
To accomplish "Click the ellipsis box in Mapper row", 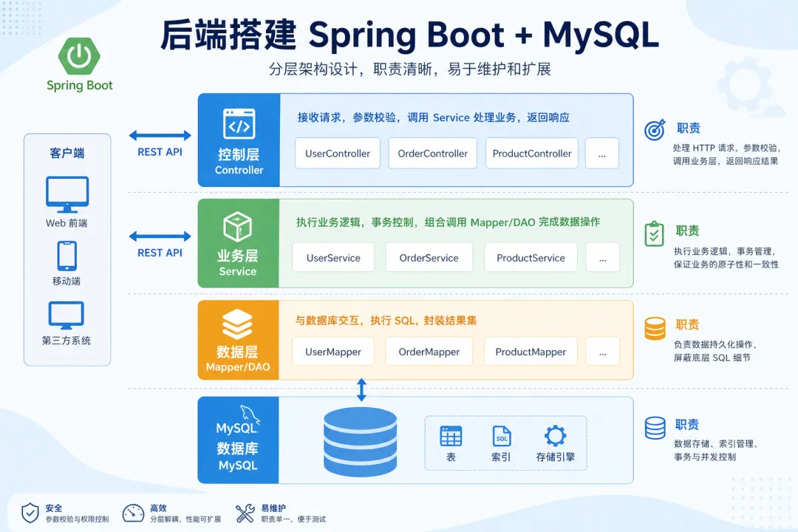I will point(603,351).
